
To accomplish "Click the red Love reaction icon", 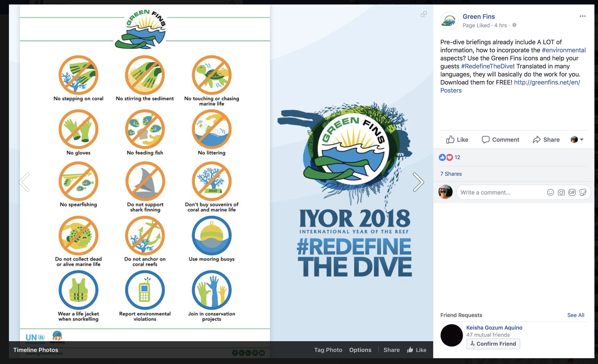I will click(449, 157).
